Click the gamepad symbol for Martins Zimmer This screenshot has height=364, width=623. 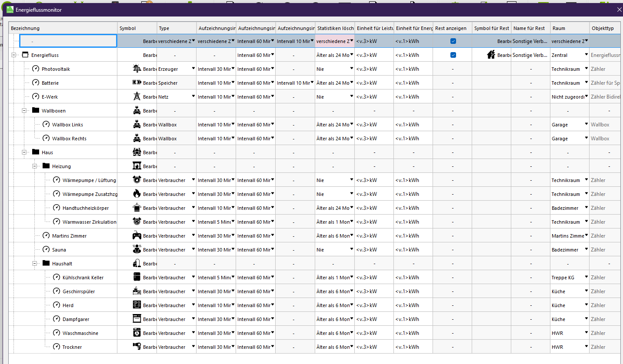click(x=137, y=236)
